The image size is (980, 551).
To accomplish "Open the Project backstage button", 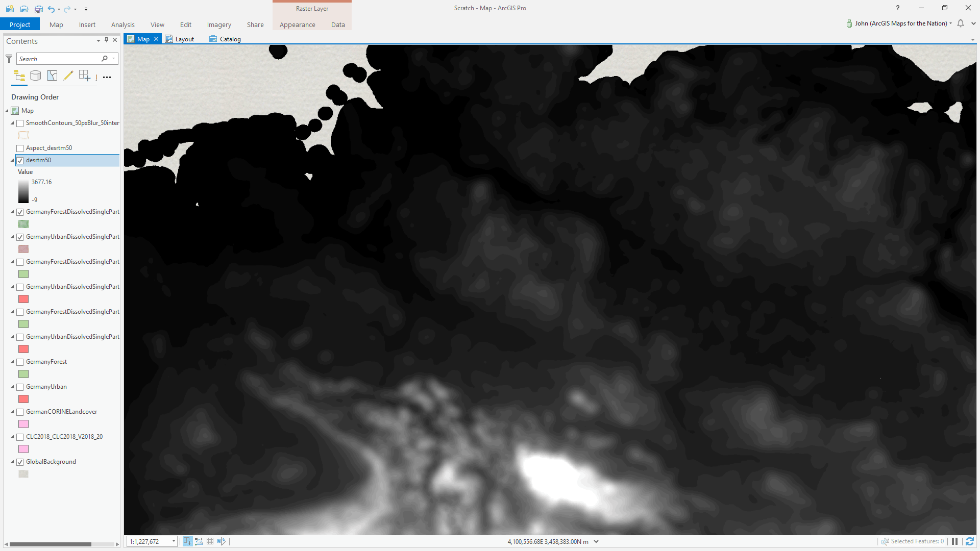I will pyautogui.click(x=19, y=24).
